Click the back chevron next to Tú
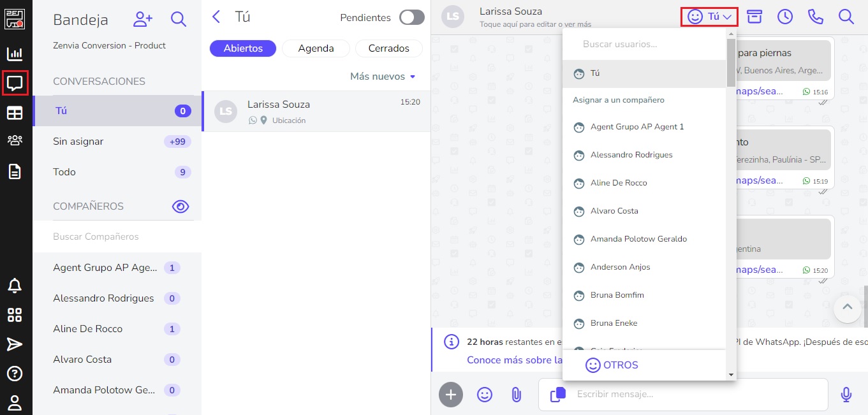 (216, 17)
